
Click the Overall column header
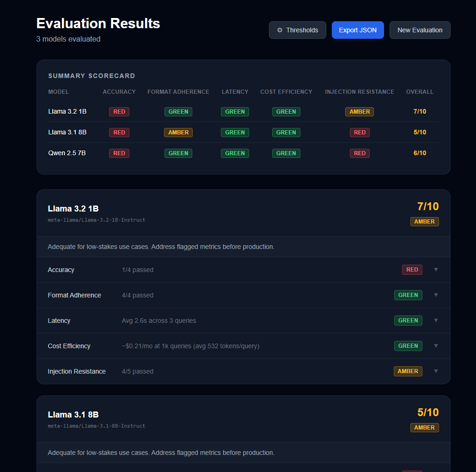419,92
